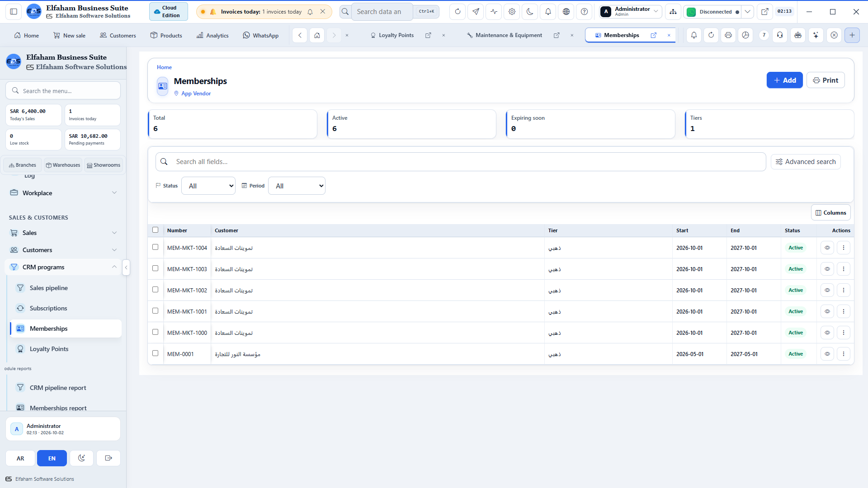
Task: Select checkbox for MEM-MKT-1003 row
Action: [x=156, y=268]
